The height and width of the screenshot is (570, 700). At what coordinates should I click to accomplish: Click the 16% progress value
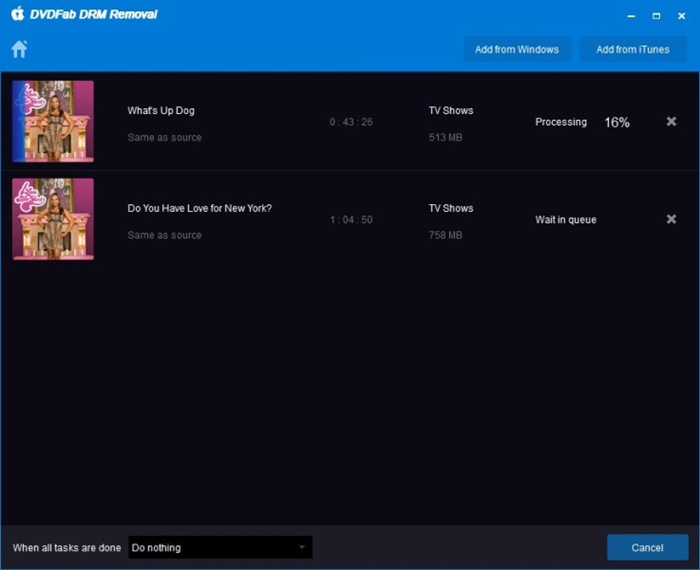point(617,122)
